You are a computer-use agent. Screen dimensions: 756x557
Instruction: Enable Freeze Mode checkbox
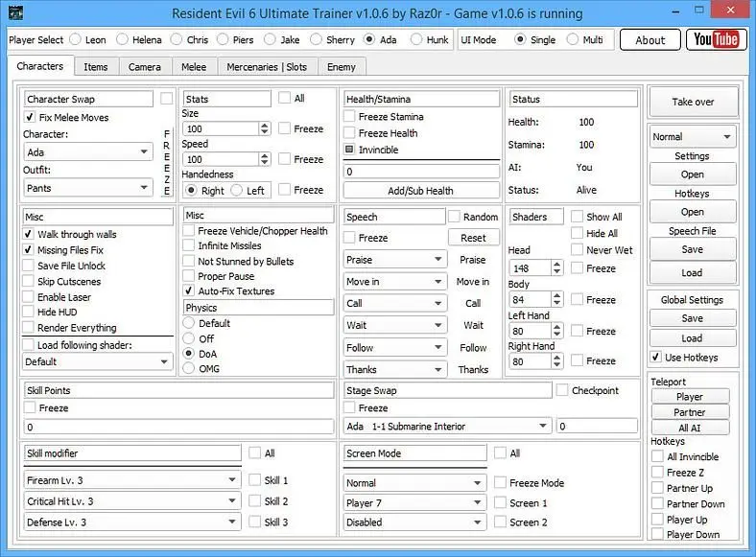coord(501,483)
